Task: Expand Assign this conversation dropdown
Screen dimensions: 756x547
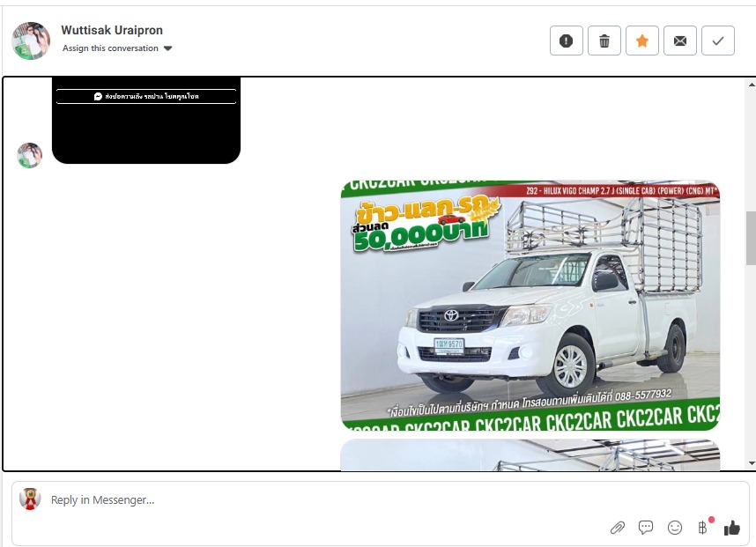Action: coord(117,48)
